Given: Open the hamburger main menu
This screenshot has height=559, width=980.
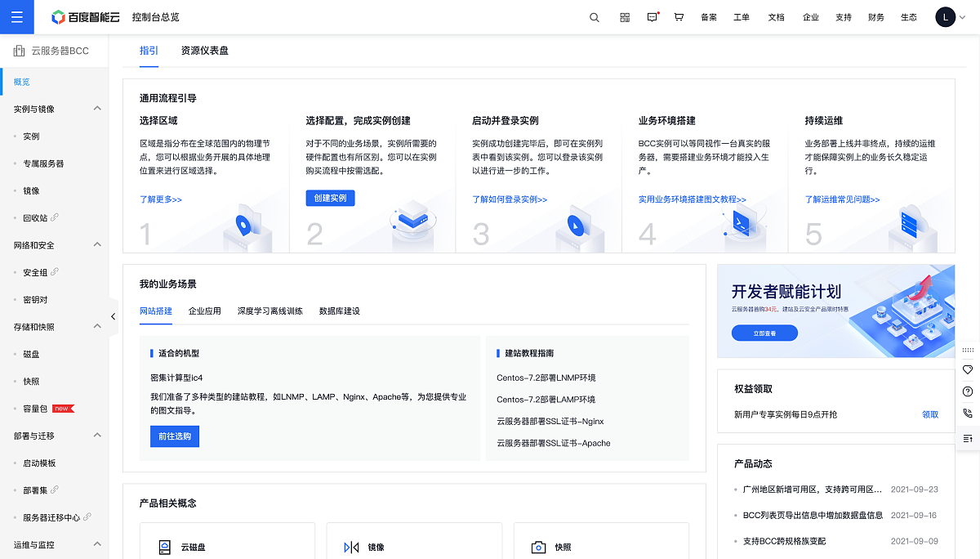Looking at the screenshot, I should [17, 17].
